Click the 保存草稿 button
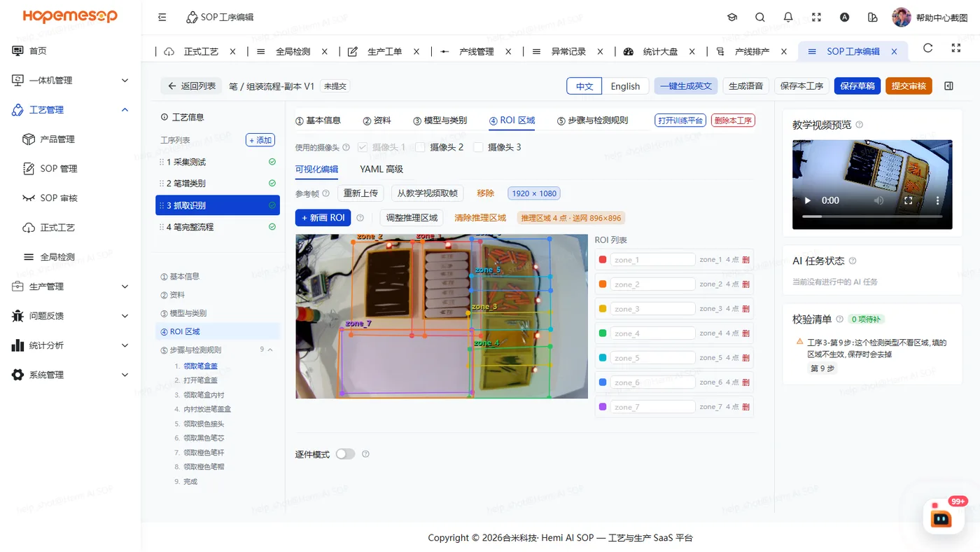Viewport: 980px width, 552px height. pos(857,86)
